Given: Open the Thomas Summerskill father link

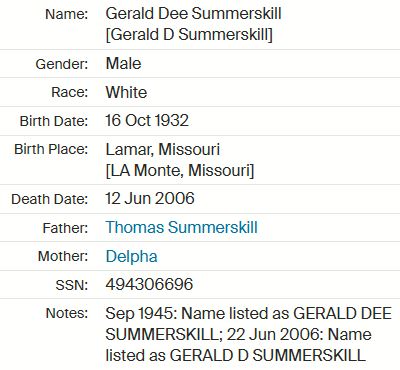Looking at the screenshot, I should pos(182,228).
